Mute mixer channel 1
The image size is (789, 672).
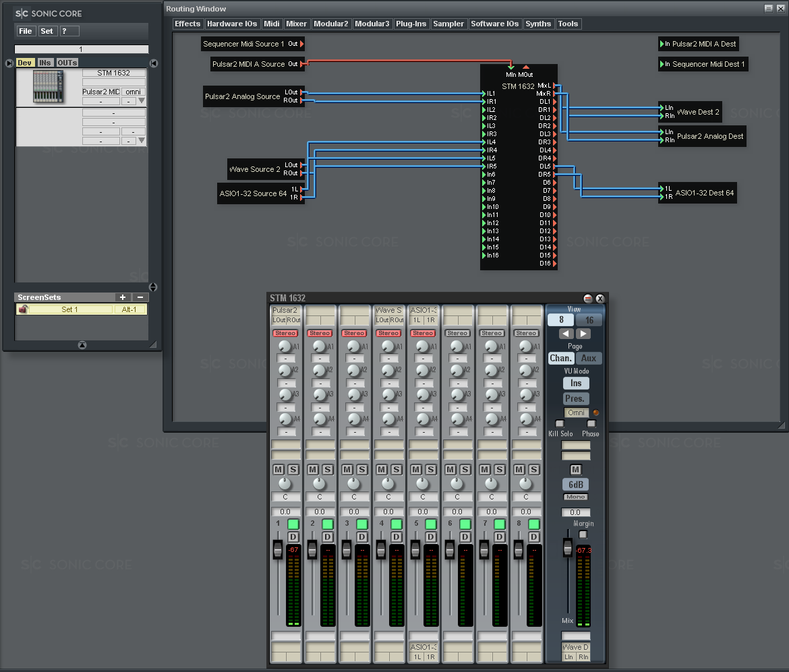point(279,469)
